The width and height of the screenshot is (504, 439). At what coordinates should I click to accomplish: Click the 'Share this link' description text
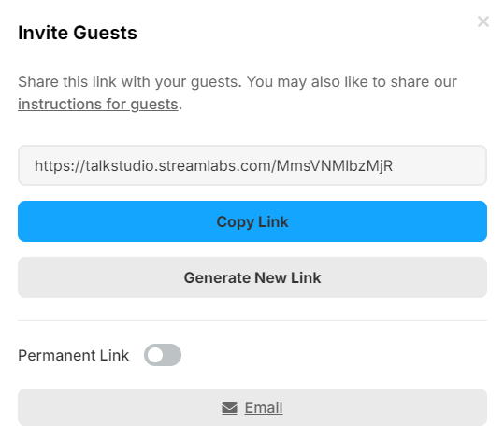(x=238, y=93)
